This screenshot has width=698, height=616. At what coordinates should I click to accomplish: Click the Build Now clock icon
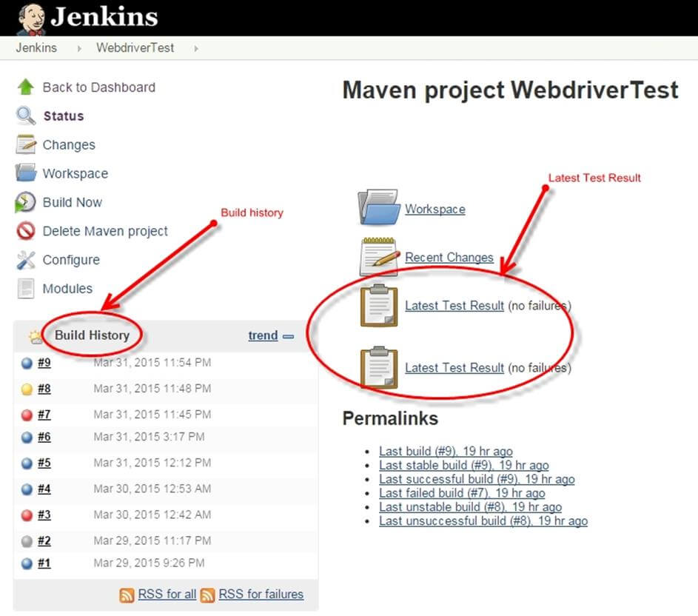(26, 202)
